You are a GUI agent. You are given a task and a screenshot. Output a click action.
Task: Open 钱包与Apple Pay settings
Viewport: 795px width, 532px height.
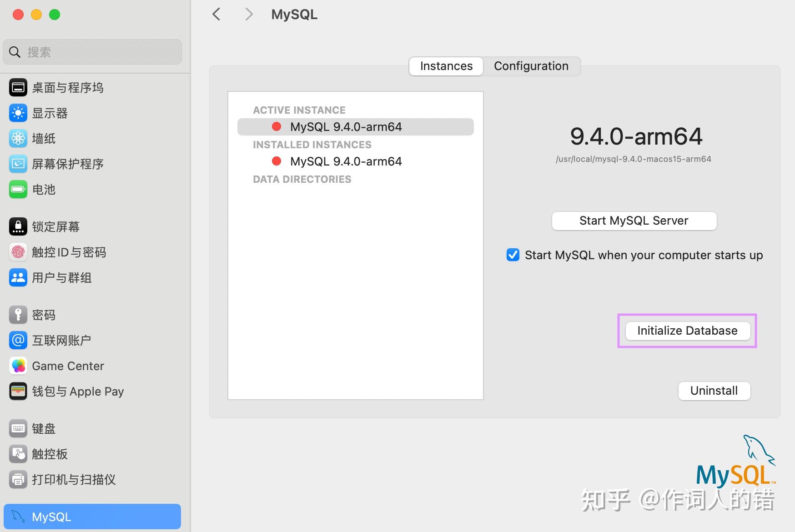(x=78, y=391)
